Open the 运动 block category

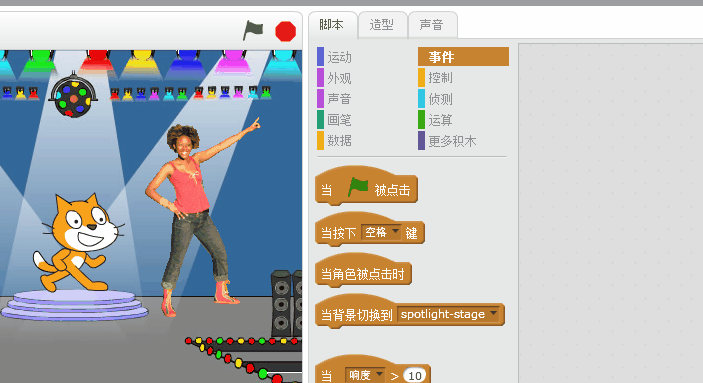pyautogui.click(x=339, y=57)
